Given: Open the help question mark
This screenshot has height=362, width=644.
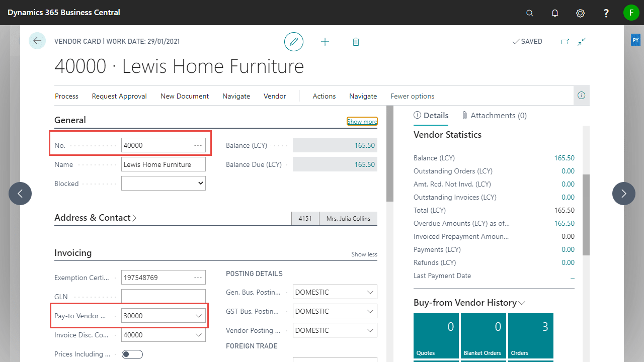Looking at the screenshot, I should [606, 13].
